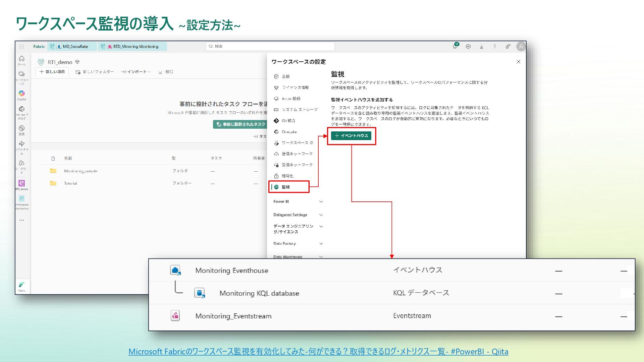Click the Home icon in left sidebar

(x=21, y=59)
